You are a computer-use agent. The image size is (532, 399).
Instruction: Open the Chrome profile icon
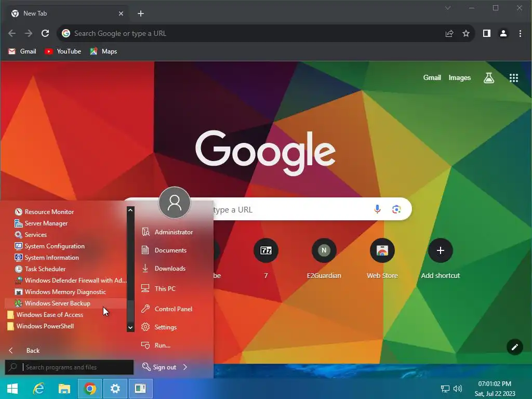503,33
